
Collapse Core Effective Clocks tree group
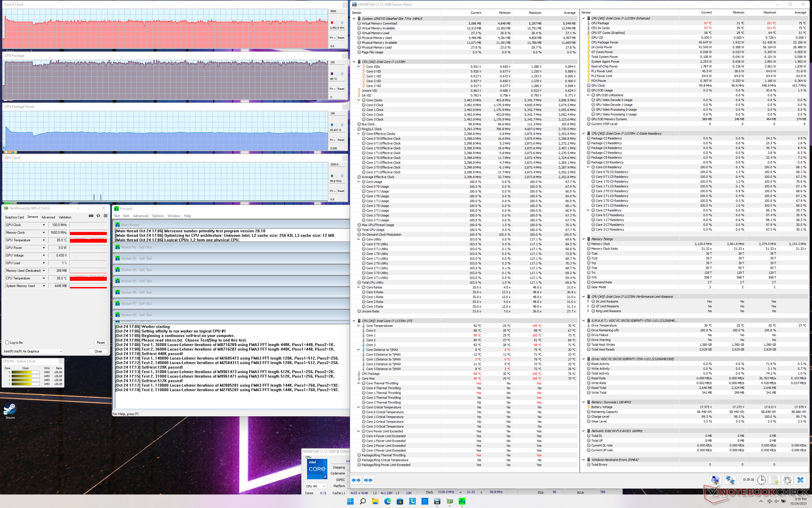point(359,134)
